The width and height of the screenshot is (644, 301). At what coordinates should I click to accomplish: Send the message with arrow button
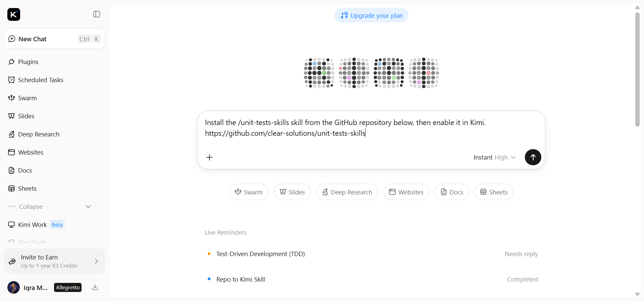(533, 157)
